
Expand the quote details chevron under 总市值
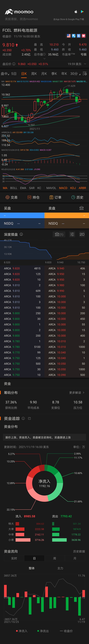(x=44, y=59)
